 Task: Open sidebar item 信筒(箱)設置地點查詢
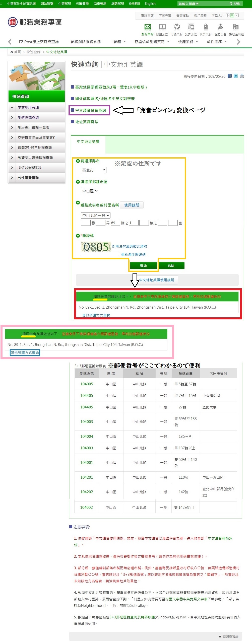(x=37, y=148)
